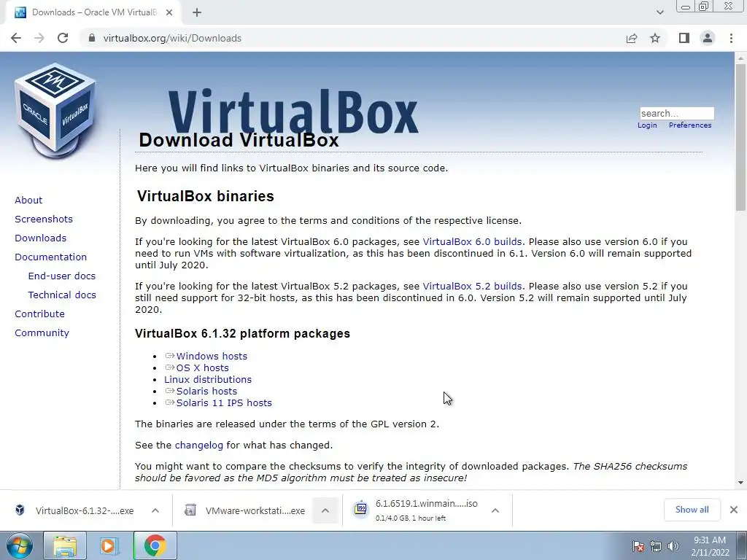
Task: Click the page vertical scrollbar thumb
Action: pyautogui.click(x=740, y=137)
